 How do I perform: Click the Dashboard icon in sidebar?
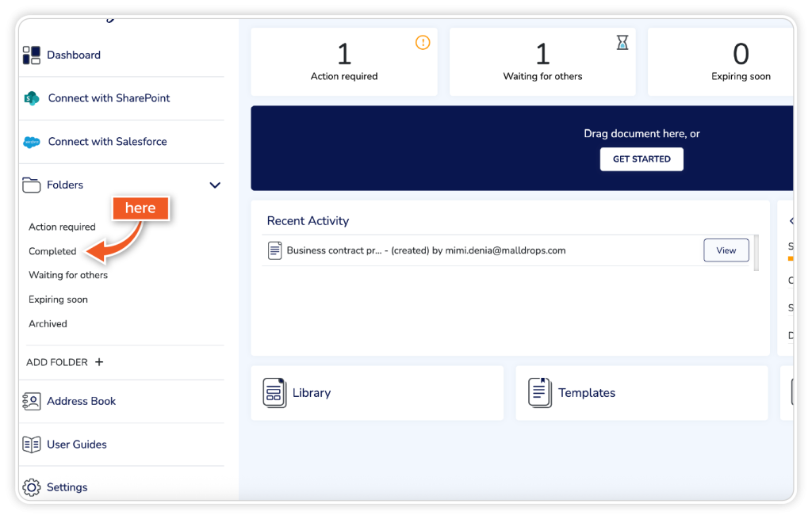[x=32, y=55]
